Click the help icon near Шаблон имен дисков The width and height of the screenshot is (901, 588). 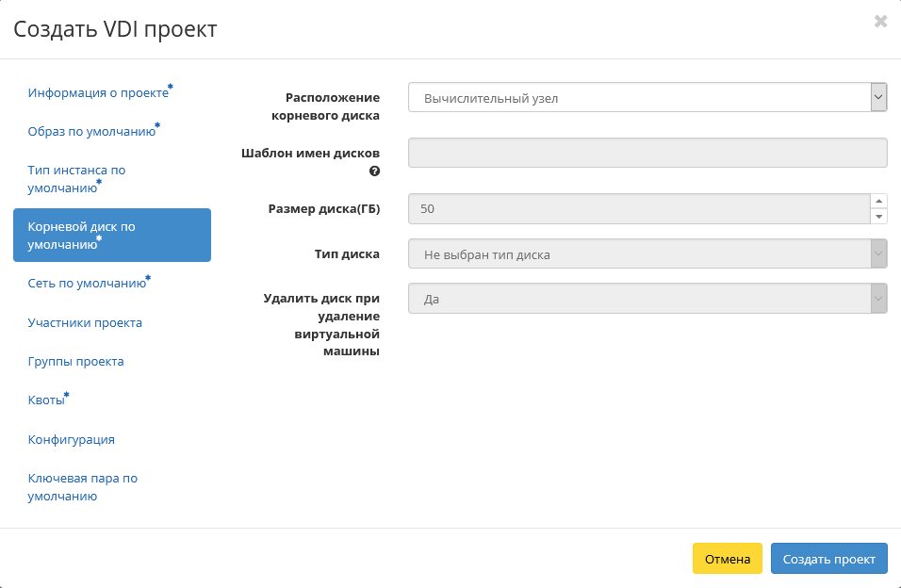[x=375, y=171]
